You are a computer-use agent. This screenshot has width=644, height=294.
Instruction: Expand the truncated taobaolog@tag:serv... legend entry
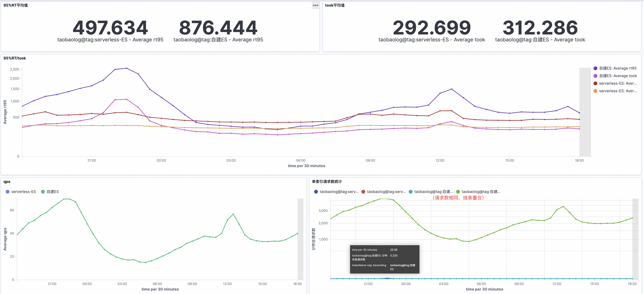click(339, 192)
